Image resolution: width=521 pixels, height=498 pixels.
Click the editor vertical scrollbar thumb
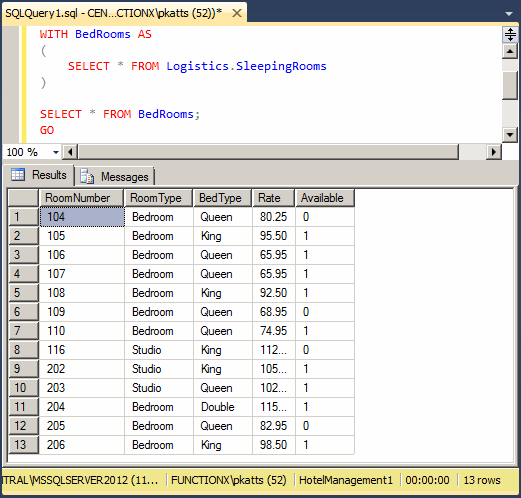(510, 85)
